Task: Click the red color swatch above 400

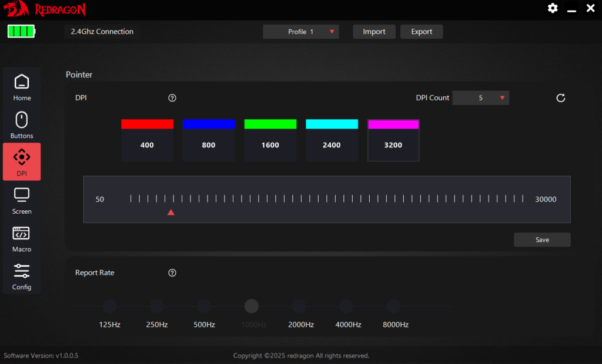Action: 147,124
